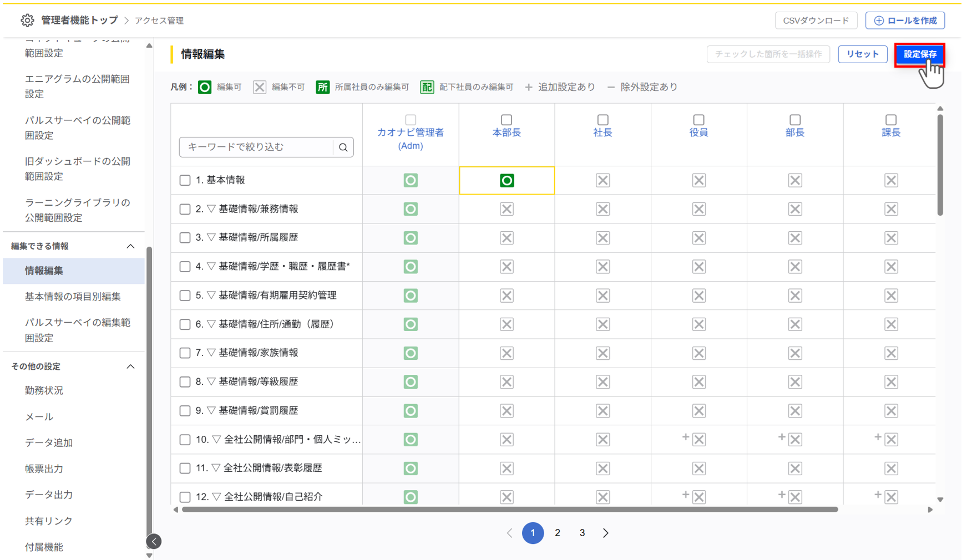Check the 課長 column header checkbox

pos(891,120)
